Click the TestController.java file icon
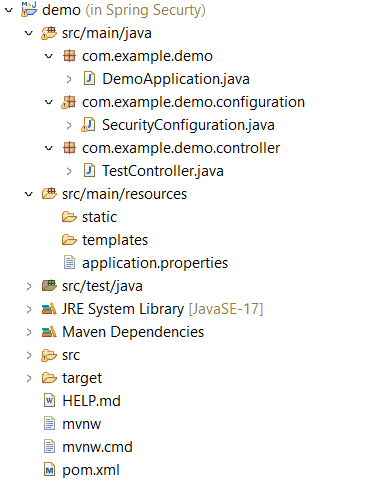 pyautogui.click(x=89, y=171)
